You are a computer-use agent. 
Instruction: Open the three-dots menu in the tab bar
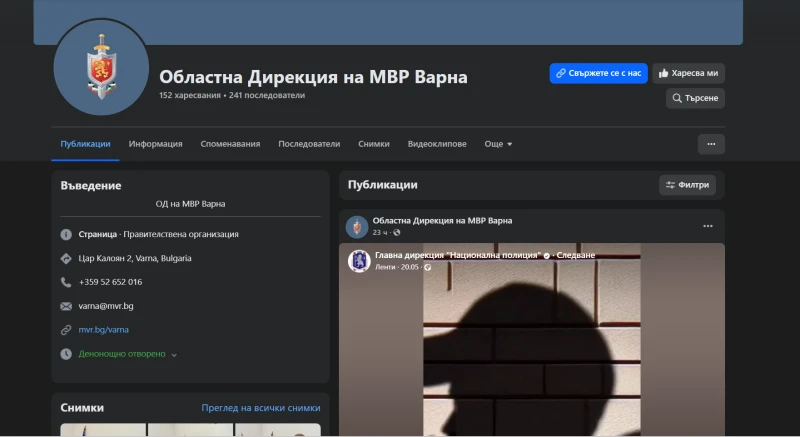click(711, 144)
